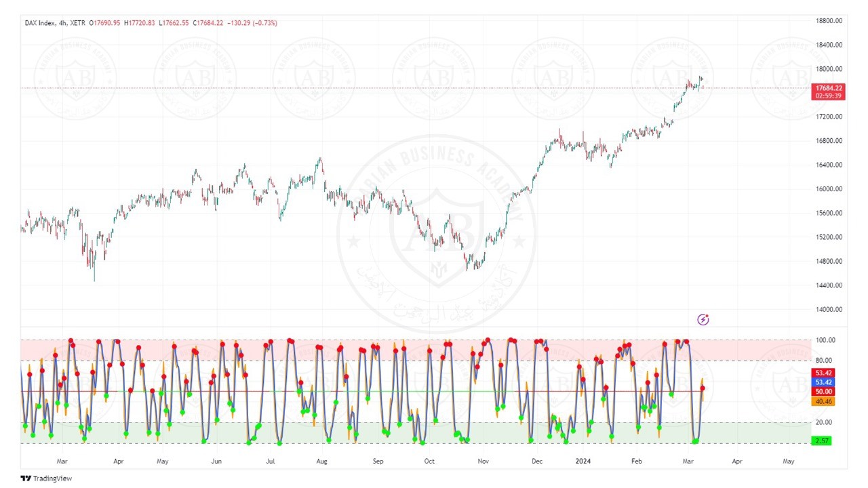Click the TradingView logo
868x488 pixels.
click(46, 479)
